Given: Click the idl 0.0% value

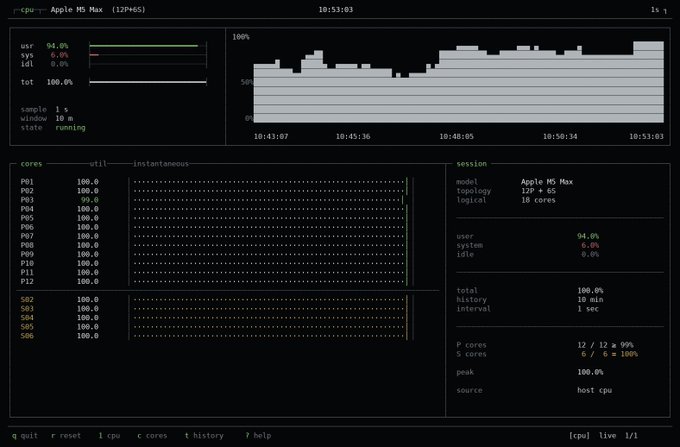Looking at the screenshot, I should [x=59, y=64].
